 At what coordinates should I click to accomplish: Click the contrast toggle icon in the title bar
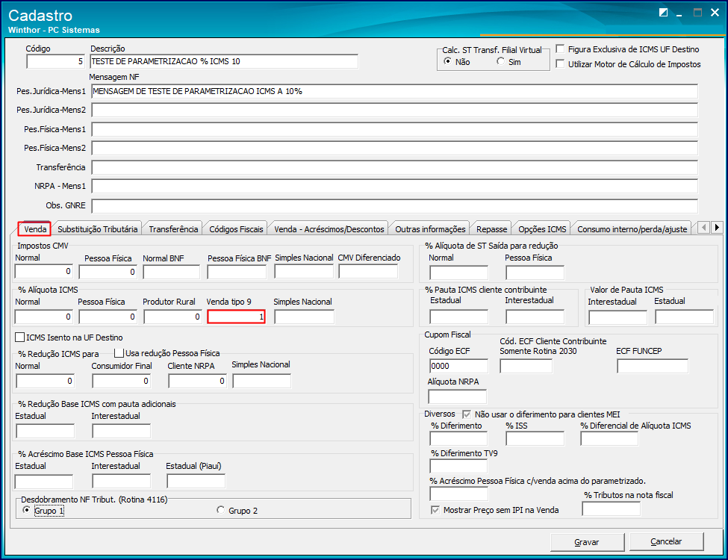click(664, 13)
